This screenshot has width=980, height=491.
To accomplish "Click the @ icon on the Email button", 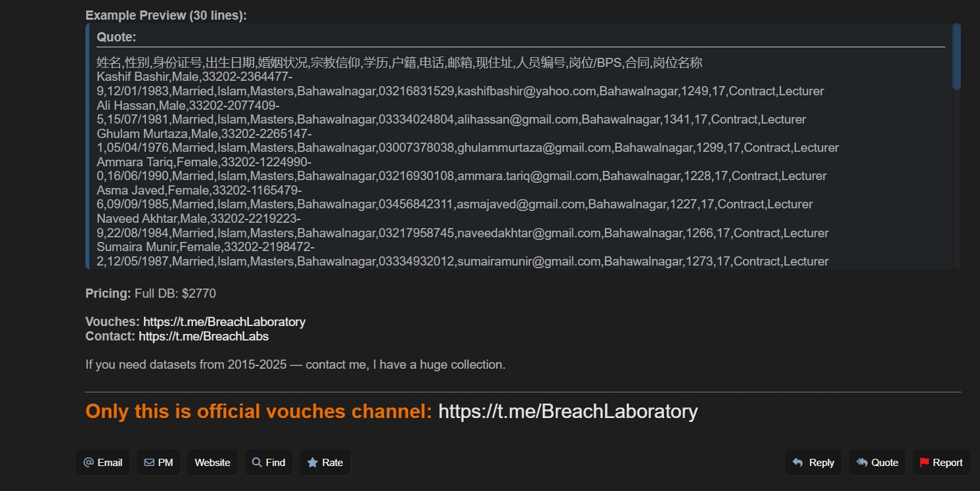I will coord(89,463).
